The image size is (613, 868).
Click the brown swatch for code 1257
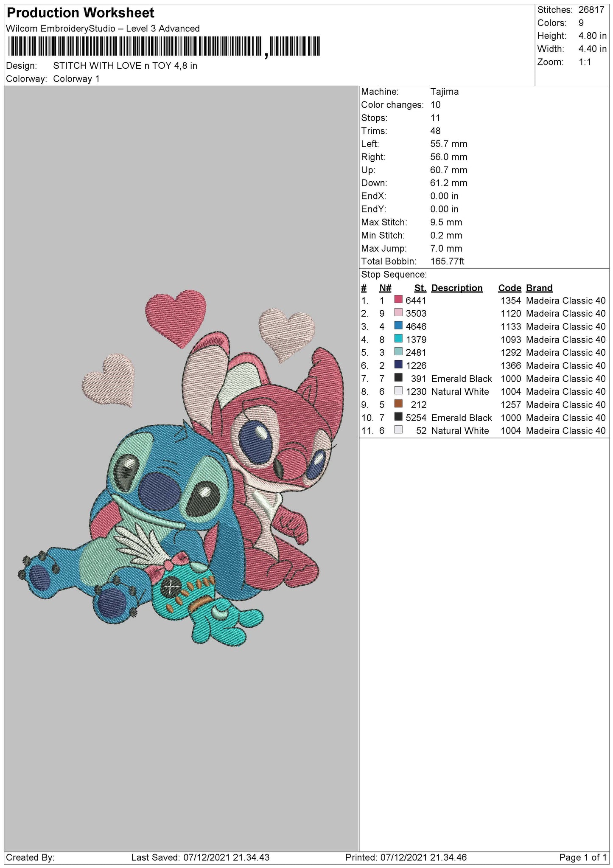(398, 404)
